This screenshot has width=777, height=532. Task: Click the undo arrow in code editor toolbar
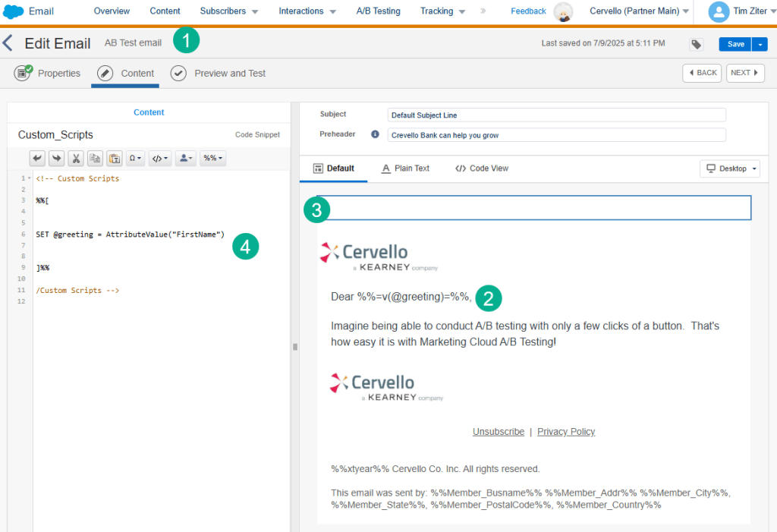(37, 159)
